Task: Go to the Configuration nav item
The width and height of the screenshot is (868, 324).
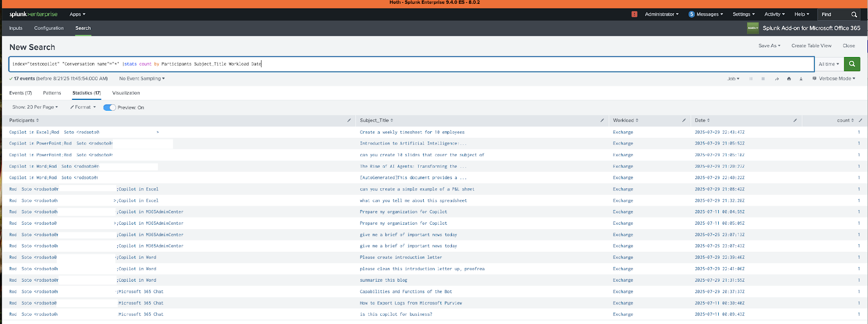Action: [49, 28]
